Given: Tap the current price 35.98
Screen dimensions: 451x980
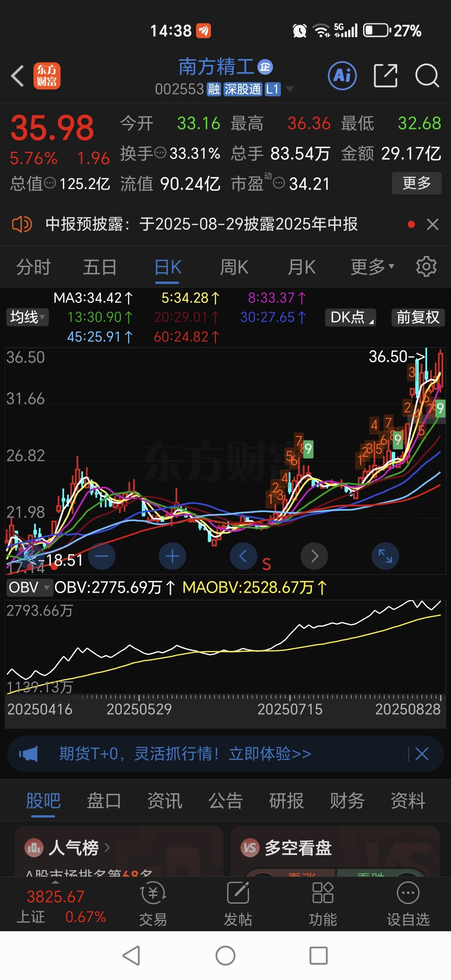Looking at the screenshot, I should (52, 128).
